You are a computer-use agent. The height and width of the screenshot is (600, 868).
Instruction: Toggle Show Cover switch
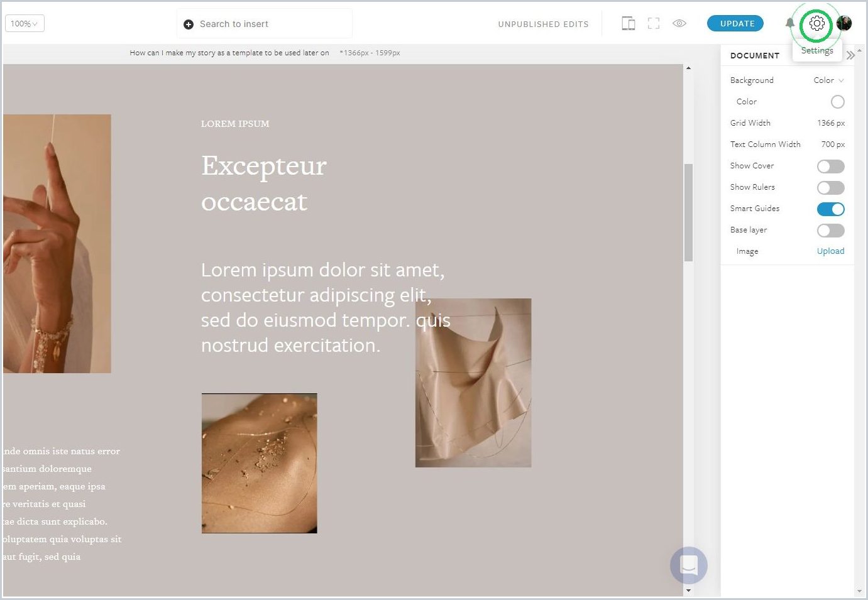[830, 166]
